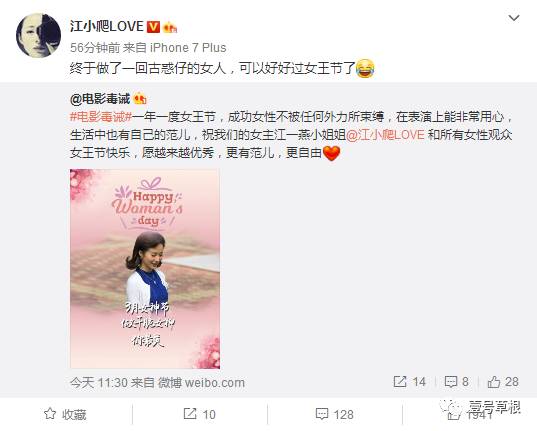Open the 江小爬LOVE username link
This screenshot has width=537, height=431.
pyautogui.click(x=107, y=27)
